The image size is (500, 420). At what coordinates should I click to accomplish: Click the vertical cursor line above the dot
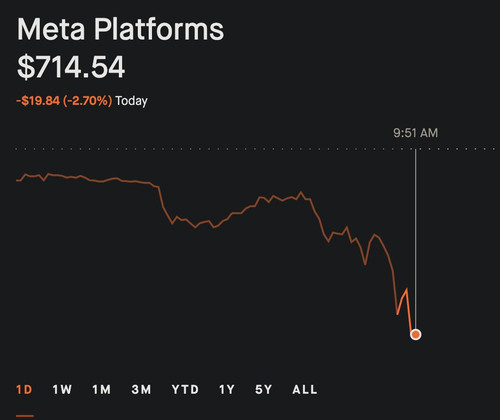point(415,238)
